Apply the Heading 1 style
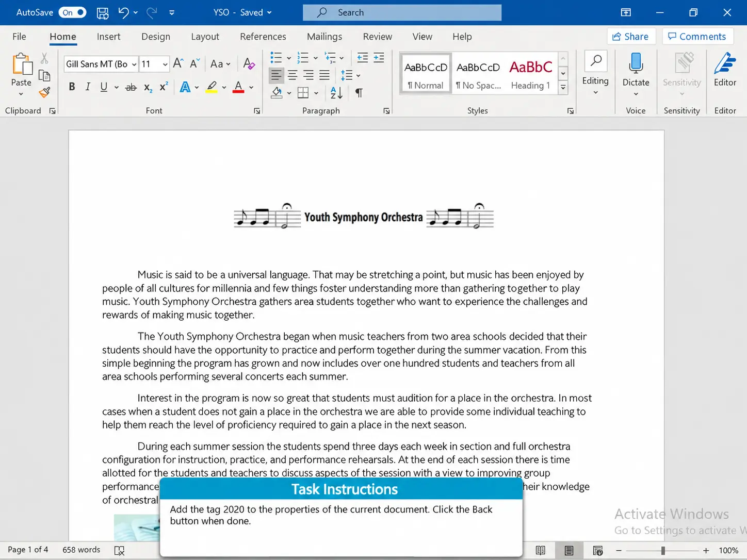 pos(531,73)
